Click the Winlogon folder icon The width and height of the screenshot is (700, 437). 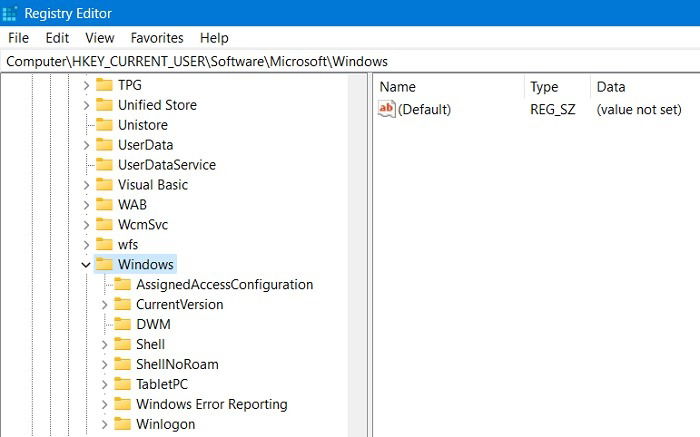122,424
